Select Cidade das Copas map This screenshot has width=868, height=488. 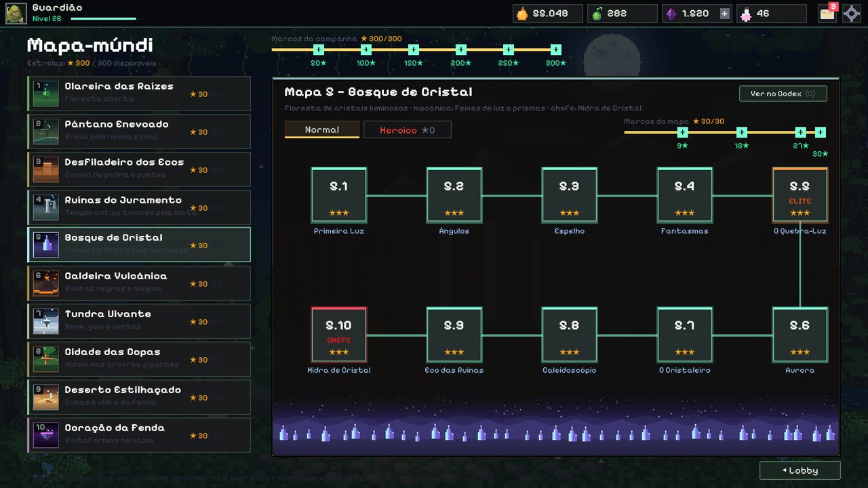tap(139, 359)
